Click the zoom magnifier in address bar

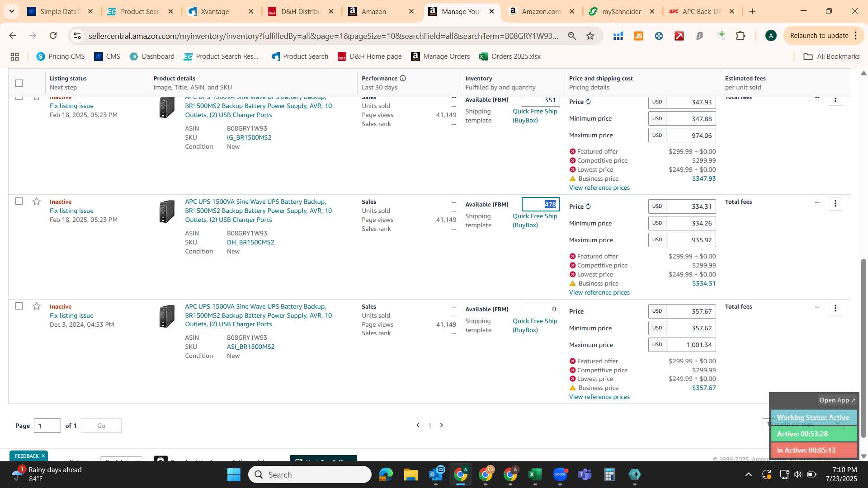pyautogui.click(x=572, y=36)
